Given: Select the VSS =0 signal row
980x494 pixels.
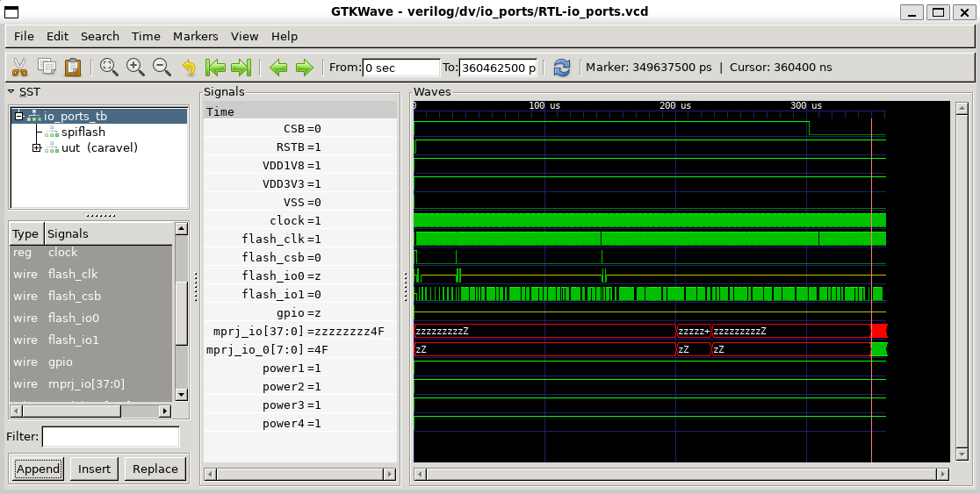Looking at the screenshot, I should 300,203.
